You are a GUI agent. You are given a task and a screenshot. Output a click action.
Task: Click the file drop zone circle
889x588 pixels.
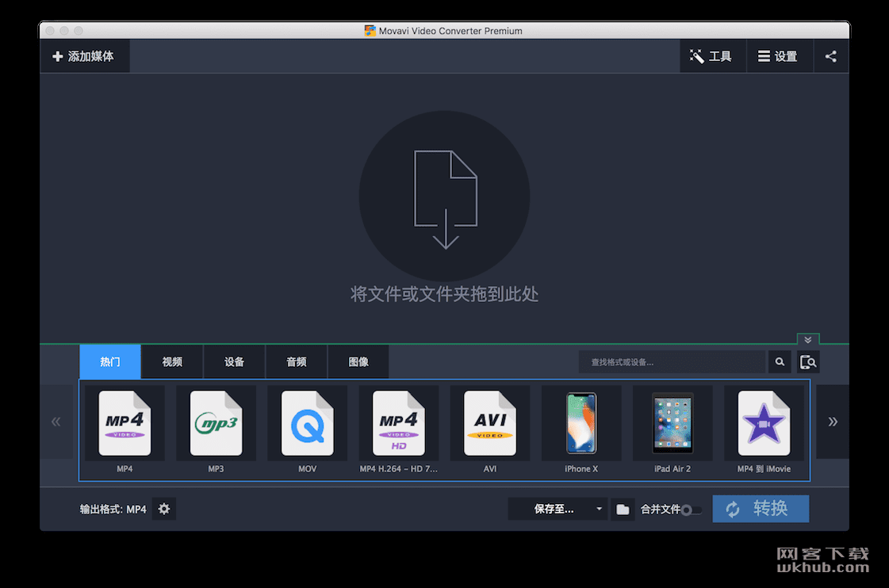(444, 196)
